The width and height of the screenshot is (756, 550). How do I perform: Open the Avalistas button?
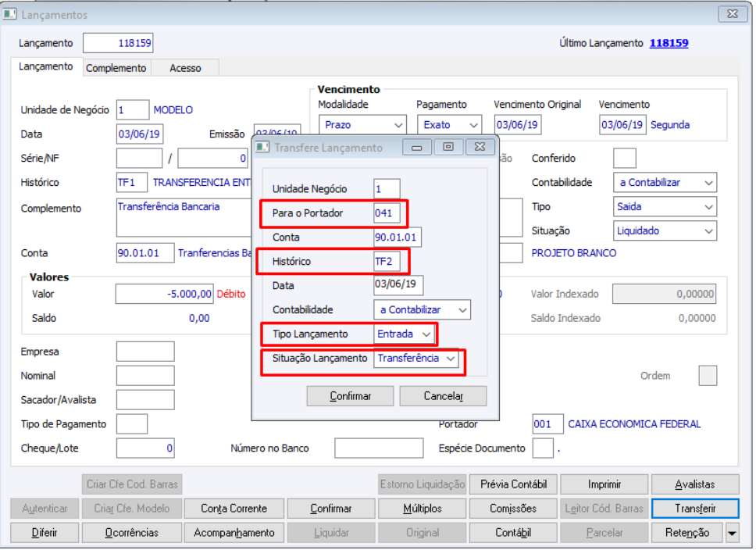[x=695, y=484]
